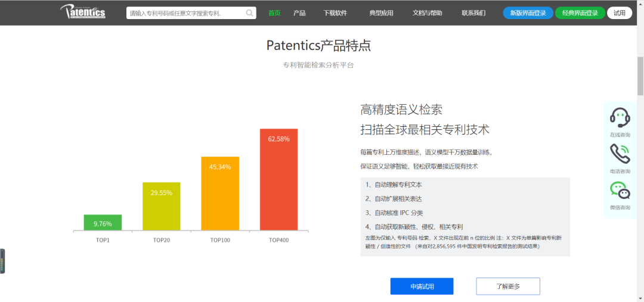Click the TOP1 axis label

pos(103,240)
